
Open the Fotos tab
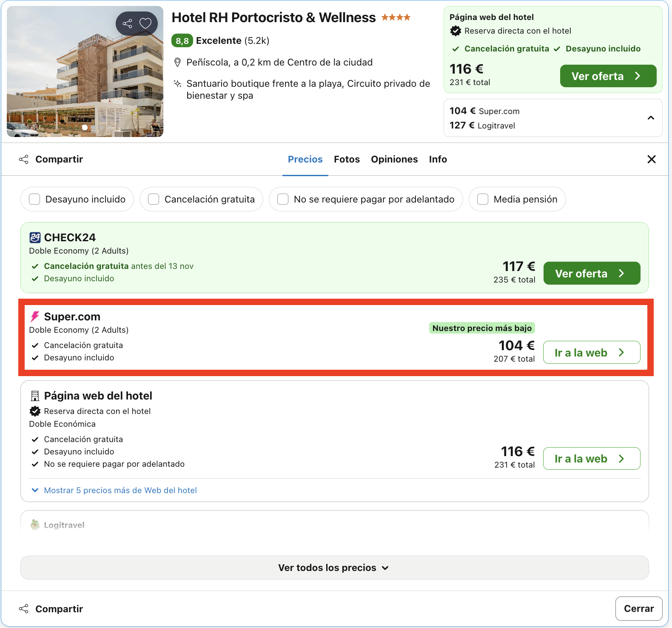tap(347, 159)
